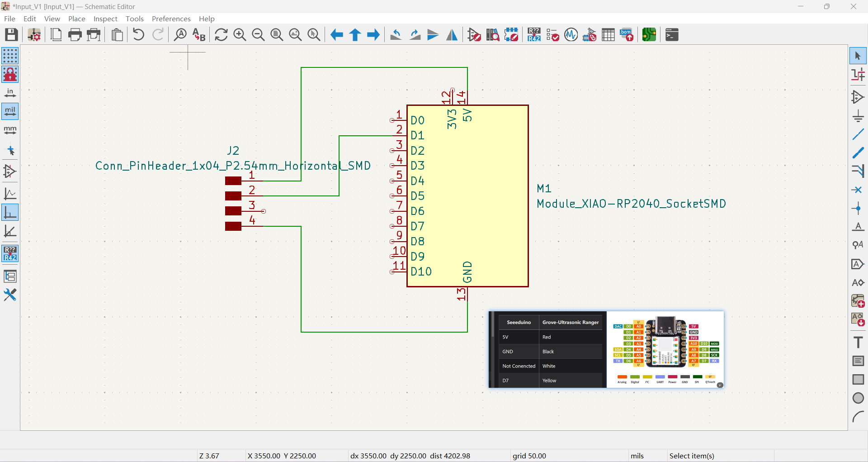Viewport: 868px width, 462px height.
Task: Toggle grid overrides lock icon
Action: coord(10,74)
